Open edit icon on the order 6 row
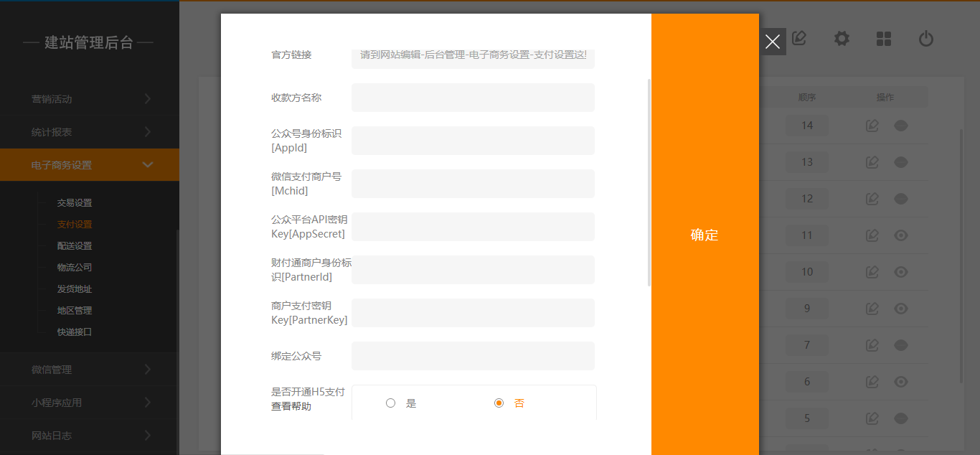980x455 pixels. tap(872, 382)
